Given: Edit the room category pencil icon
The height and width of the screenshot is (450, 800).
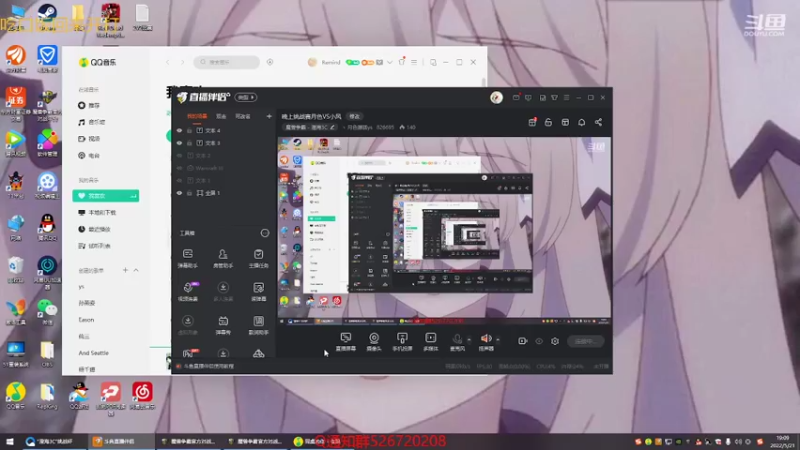Looking at the screenshot, I should click(x=333, y=127).
